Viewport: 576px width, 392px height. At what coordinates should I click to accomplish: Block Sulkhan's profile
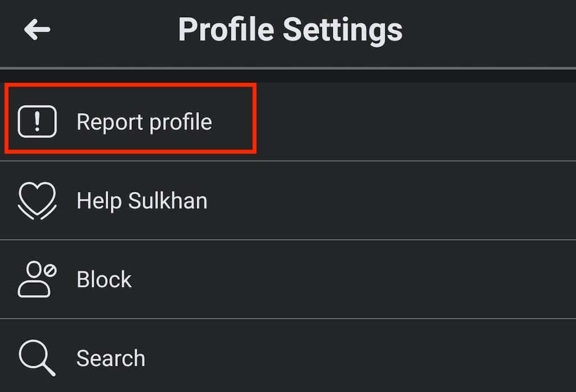click(104, 279)
